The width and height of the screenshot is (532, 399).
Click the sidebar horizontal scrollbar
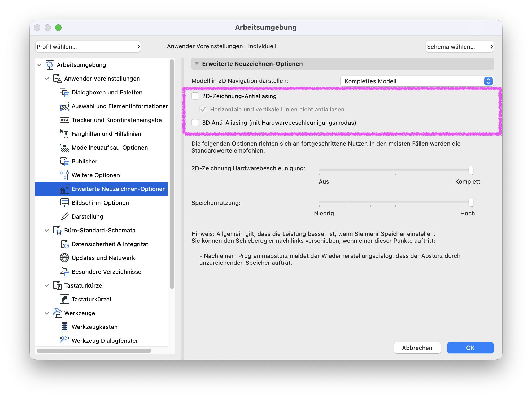(x=94, y=351)
